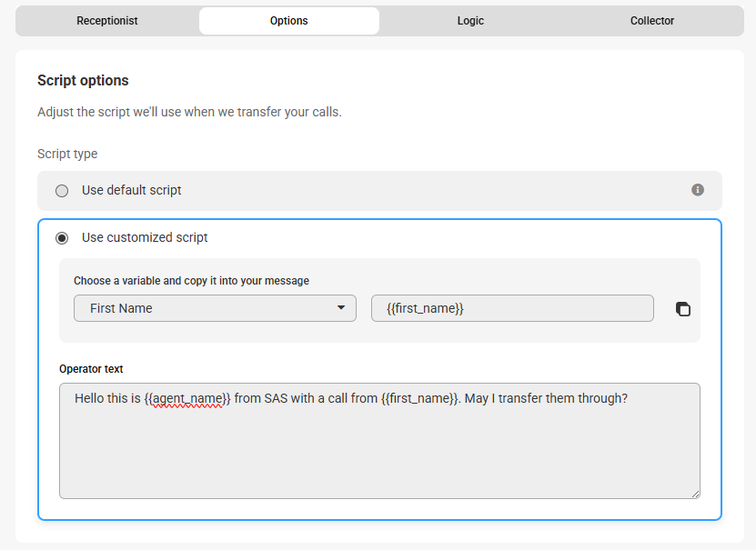Click the info icon for default script

[697, 190]
